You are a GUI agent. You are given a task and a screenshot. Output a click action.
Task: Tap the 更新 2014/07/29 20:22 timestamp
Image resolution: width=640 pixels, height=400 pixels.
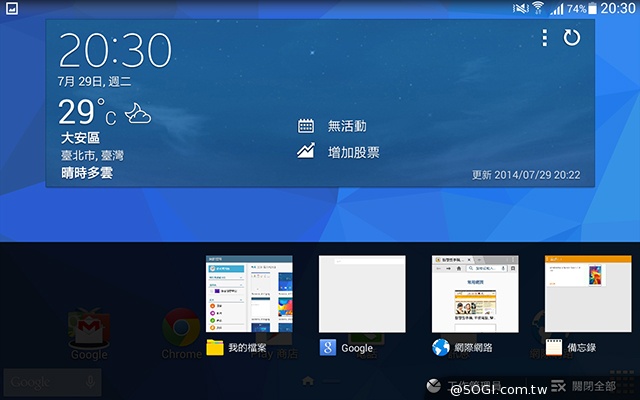[526, 175]
